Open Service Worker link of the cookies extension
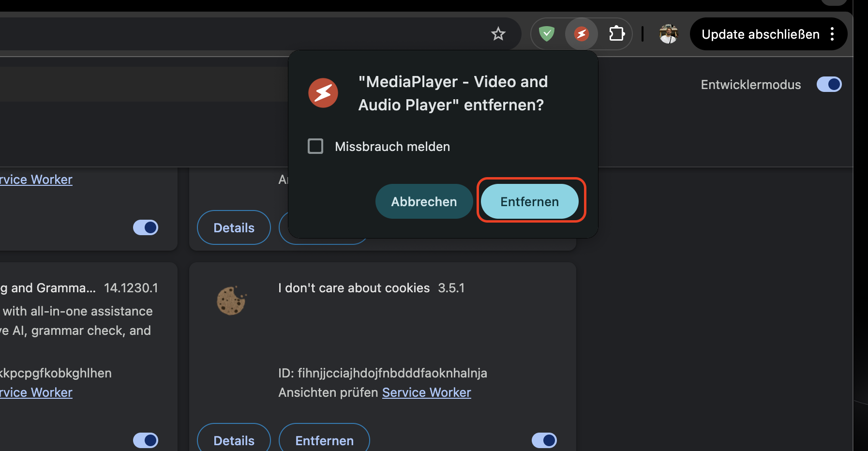Image resolution: width=868 pixels, height=451 pixels. coord(427,392)
